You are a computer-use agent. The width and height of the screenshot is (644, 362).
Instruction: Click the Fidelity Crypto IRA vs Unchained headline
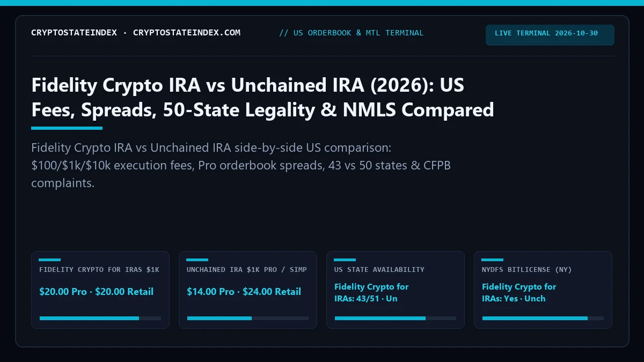pyautogui.click(x=263, y=97)
